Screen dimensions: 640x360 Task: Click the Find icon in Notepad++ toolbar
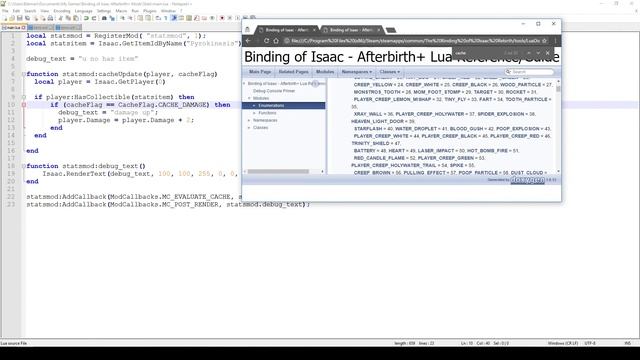coord(104,18)
